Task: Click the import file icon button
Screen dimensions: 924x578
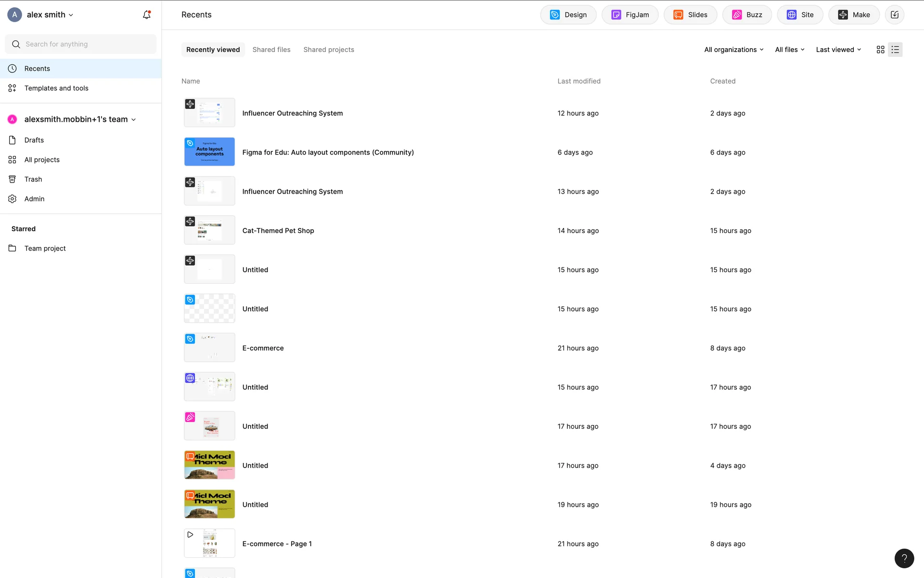Action: click(894, 15)
